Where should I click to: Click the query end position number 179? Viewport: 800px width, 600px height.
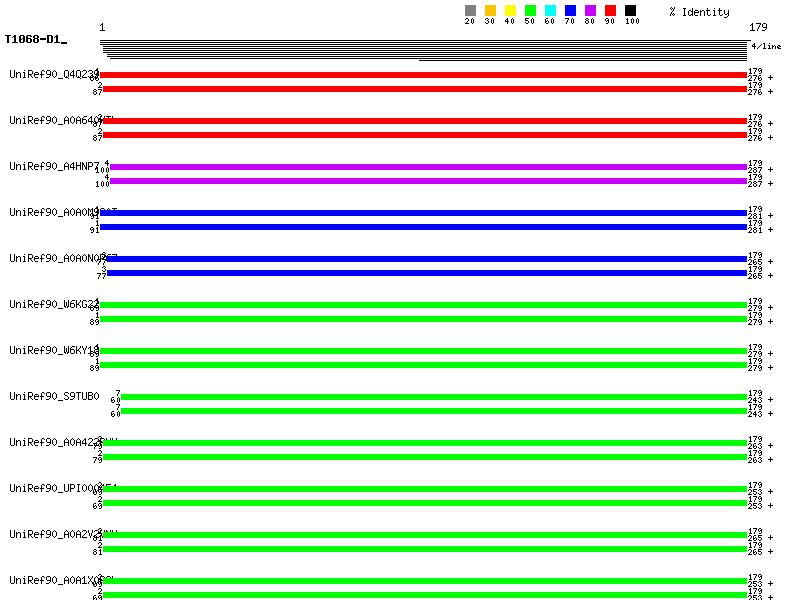tap(758, 27)
